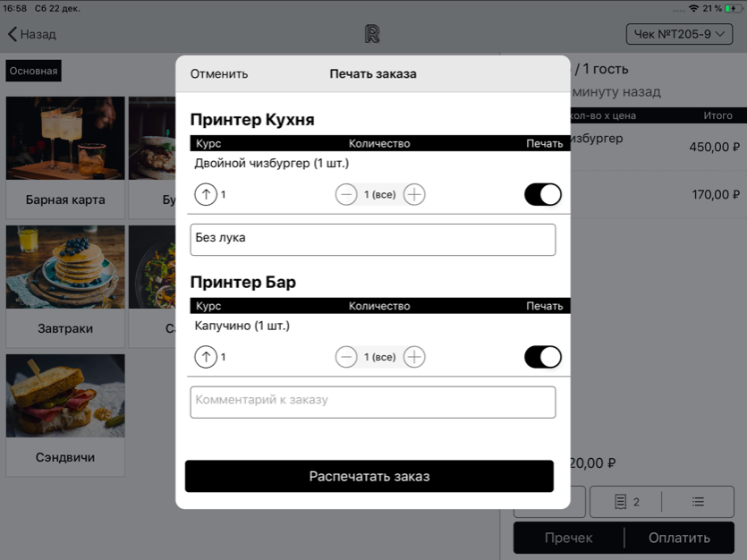Edit the Без лука comment field
747x560 pixels.
click(372, 239)
